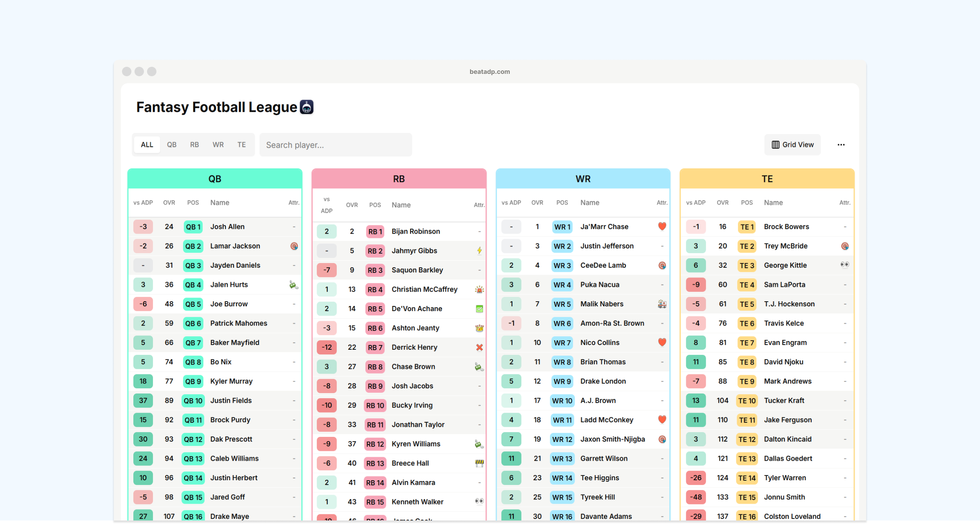Image resolution: width=980 pixels, height=524 pixels.
Task: Click the helmet icon beside Fantasy Football League
Action: (307, 107)
